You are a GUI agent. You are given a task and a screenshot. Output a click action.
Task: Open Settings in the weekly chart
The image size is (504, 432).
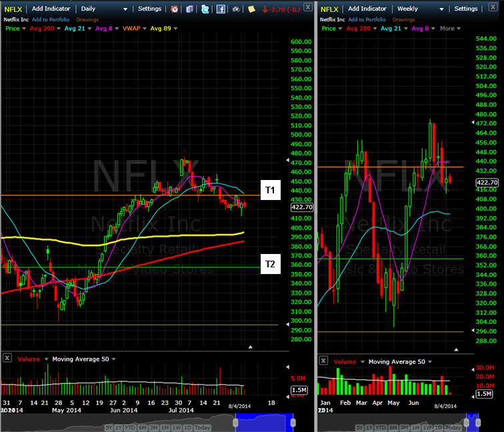(466, 9)
